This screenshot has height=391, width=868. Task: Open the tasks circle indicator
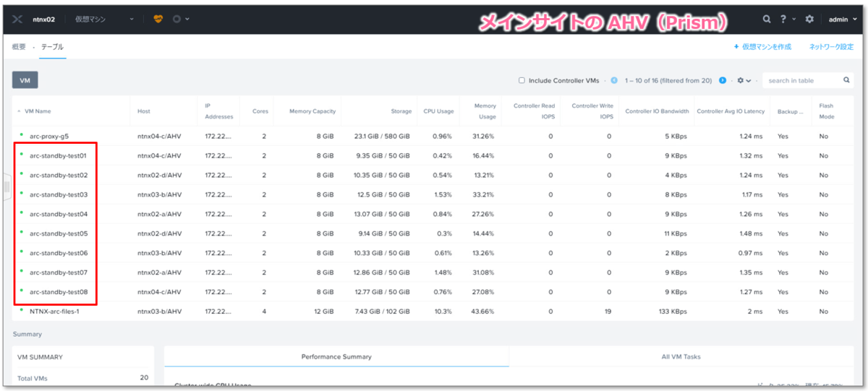176,20
